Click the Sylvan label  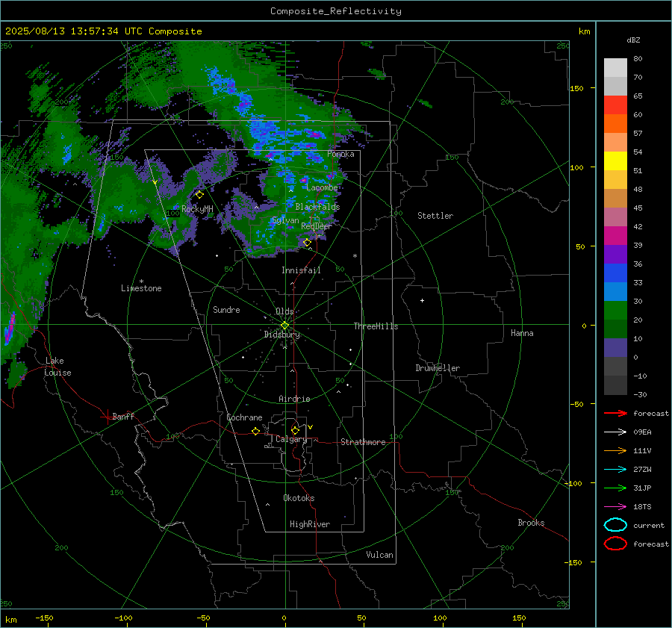pyautogui.click(x=285, y=220)
